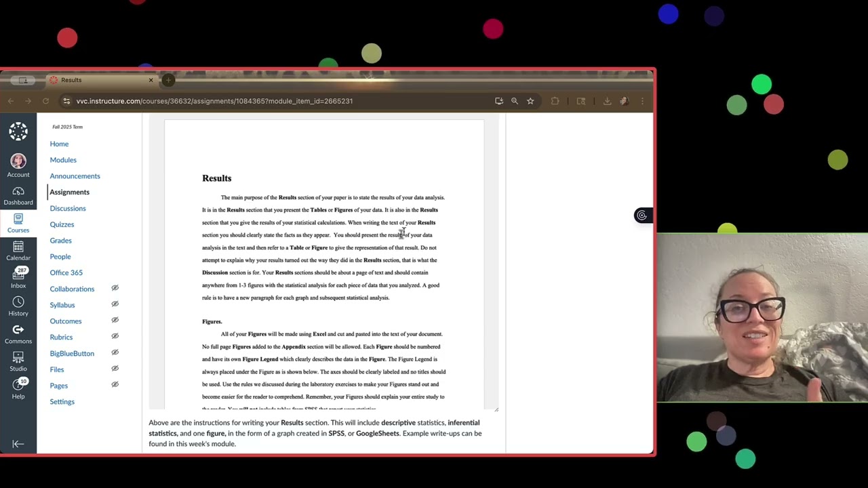This screenshot has width=868, height=488.
Task: Open Pages course link
Action: pyautogui.click(x=58, y=386)
